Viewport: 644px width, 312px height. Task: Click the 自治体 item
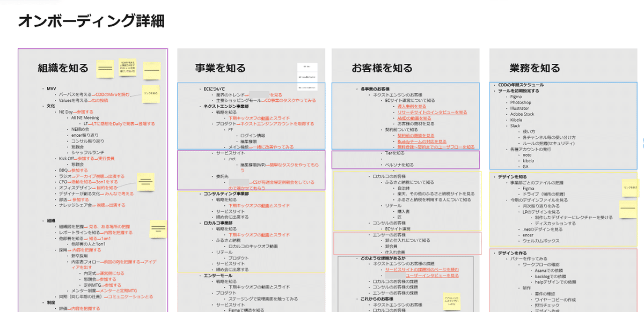[404, 188]
